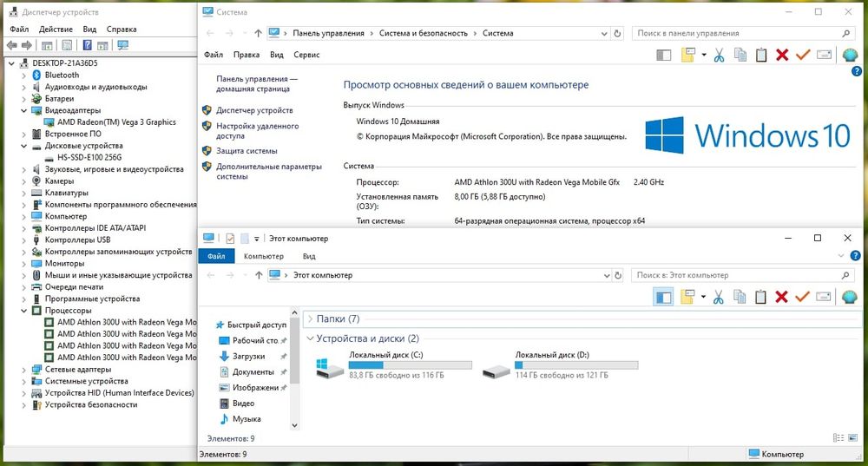Image resolution: width=868 pixels, height=466 pixels.
Task: Open Диспетчер устройств link
Action: point(254,110)
